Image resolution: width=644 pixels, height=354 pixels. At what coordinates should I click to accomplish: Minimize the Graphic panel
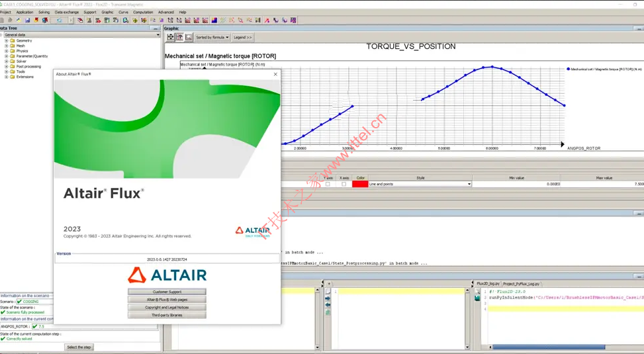tap(638, 28)
